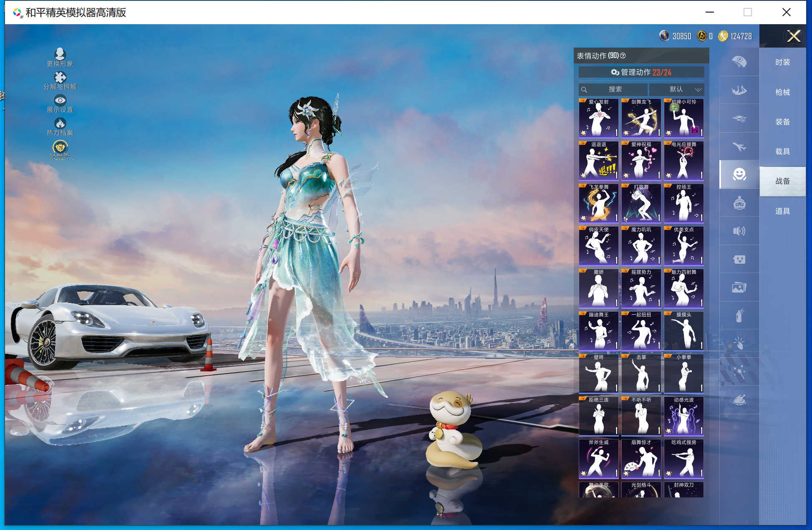Close the inventory with the X
This screenshot has width=812, height=530.
tap(794, 36)
